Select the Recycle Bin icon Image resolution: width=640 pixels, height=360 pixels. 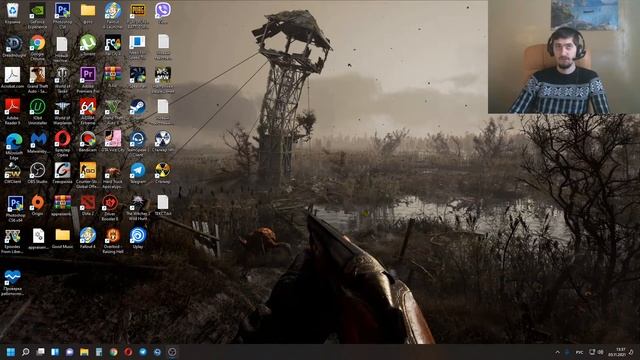pyautogui.click(x=13, y=13)
